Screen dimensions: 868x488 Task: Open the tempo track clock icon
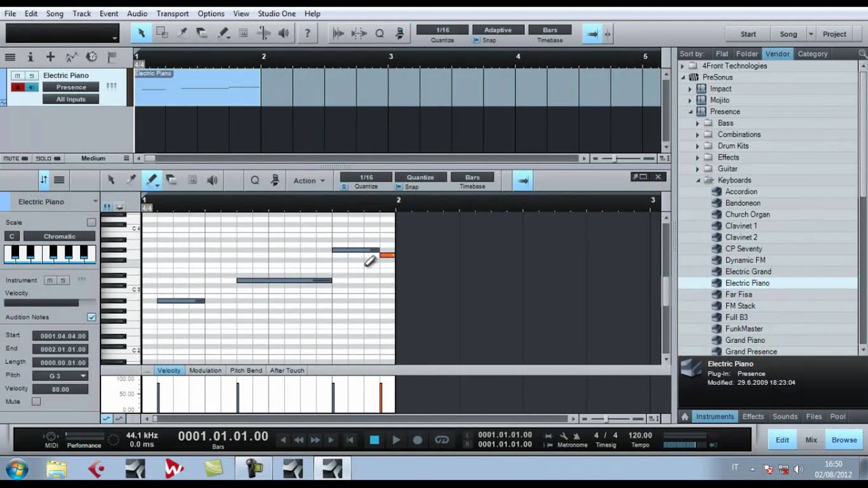click(x=92, y=57)
